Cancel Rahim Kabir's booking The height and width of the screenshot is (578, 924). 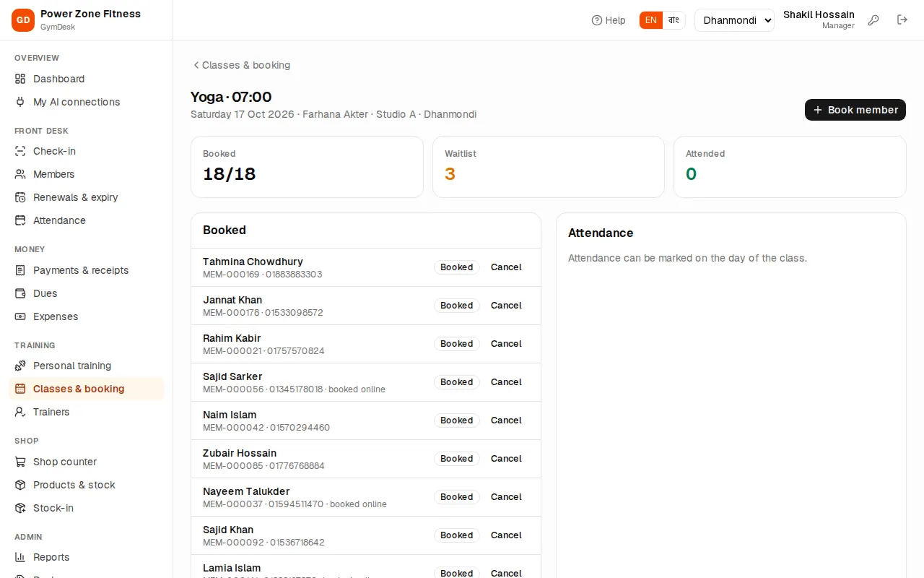(x=506, y=344)
